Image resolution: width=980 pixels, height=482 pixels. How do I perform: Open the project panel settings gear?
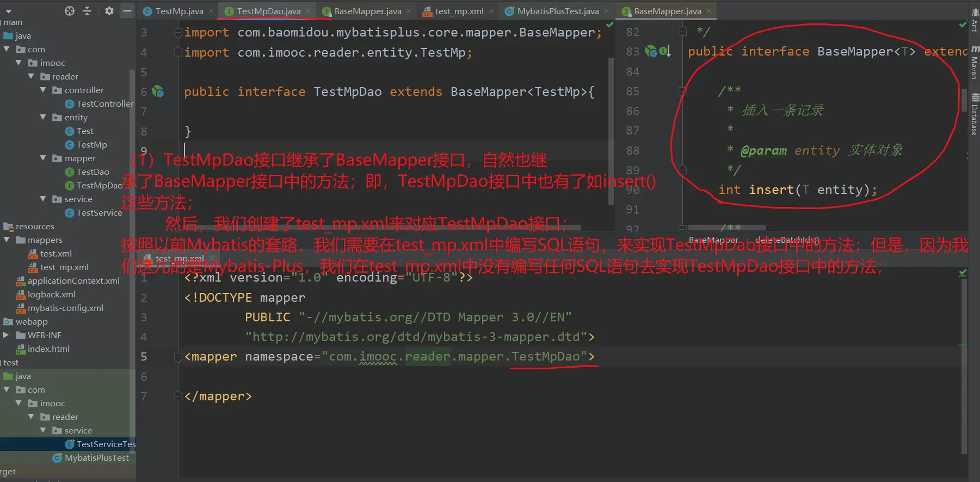pyautogui.click(x=109, y=11)
